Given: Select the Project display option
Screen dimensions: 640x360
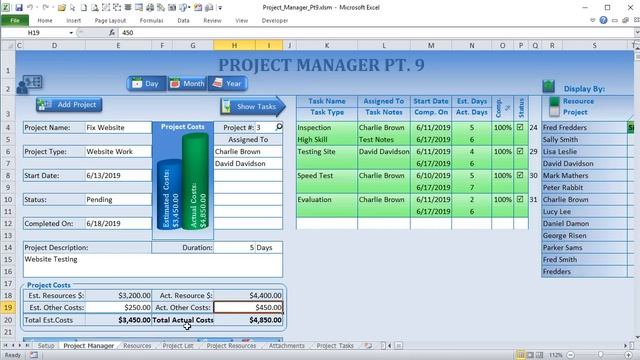Looking at the screenshot, I should (x=555, y=112).
